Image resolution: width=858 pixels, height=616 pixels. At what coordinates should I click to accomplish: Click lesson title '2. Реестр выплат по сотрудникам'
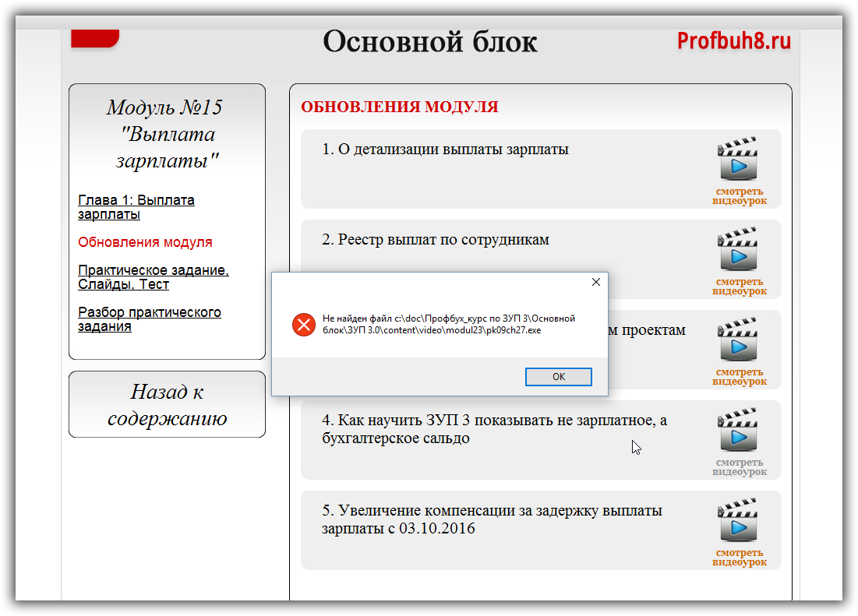(x=436, y=240)
